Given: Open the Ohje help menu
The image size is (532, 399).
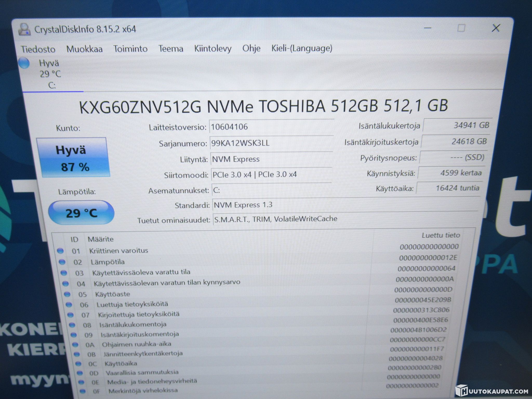Looking at the screenshot, I should [x=251, y=48].
